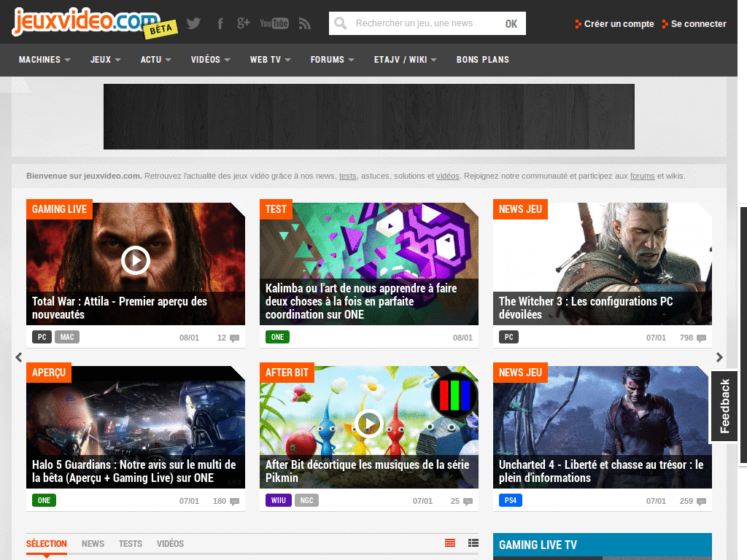
Task: Switch to the NEWS tab
Action: pyautogui.click(x=93, y=544)
